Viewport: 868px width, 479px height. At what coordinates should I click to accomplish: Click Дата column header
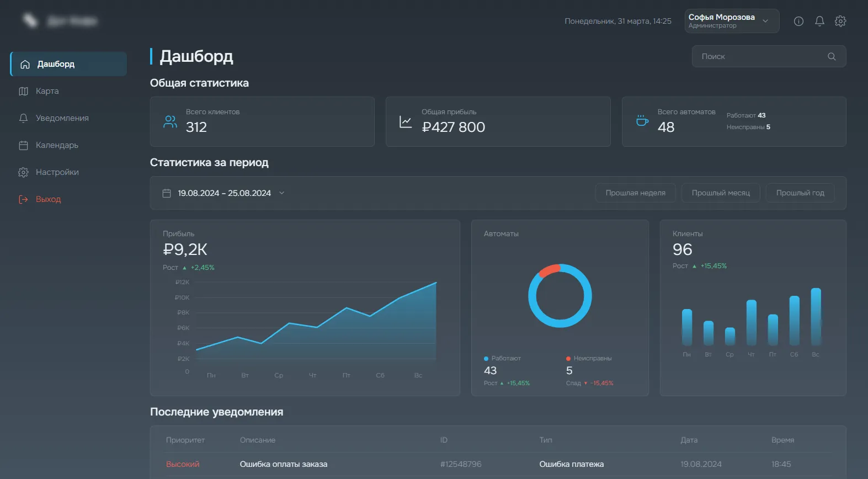click(689, 440)
